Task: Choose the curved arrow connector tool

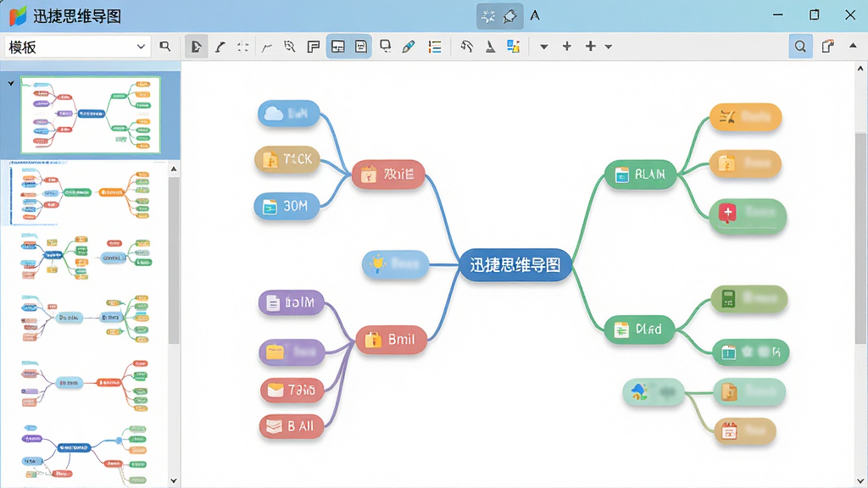Action: coord(220,47)
